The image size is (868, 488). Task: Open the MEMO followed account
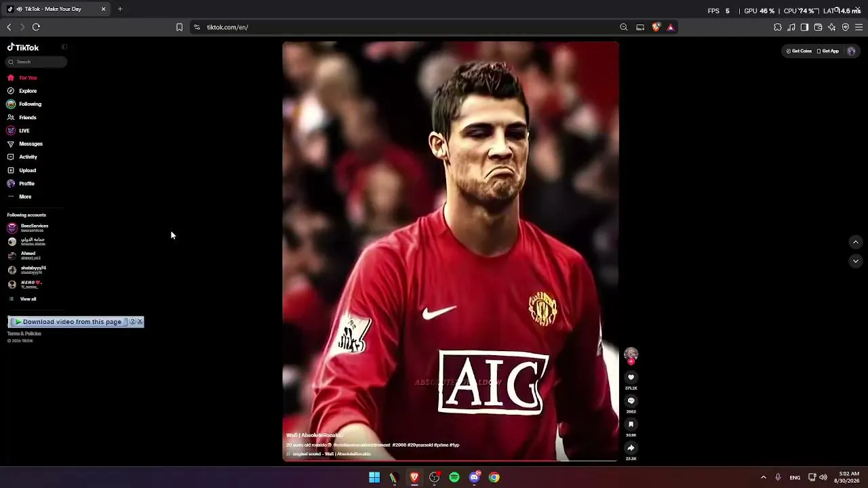tap(24, 285)
